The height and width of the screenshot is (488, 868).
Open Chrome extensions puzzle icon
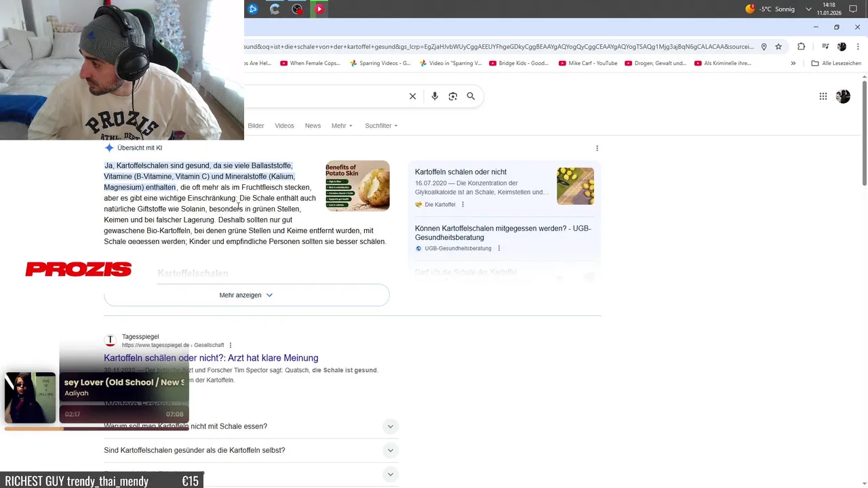[802, 47]
